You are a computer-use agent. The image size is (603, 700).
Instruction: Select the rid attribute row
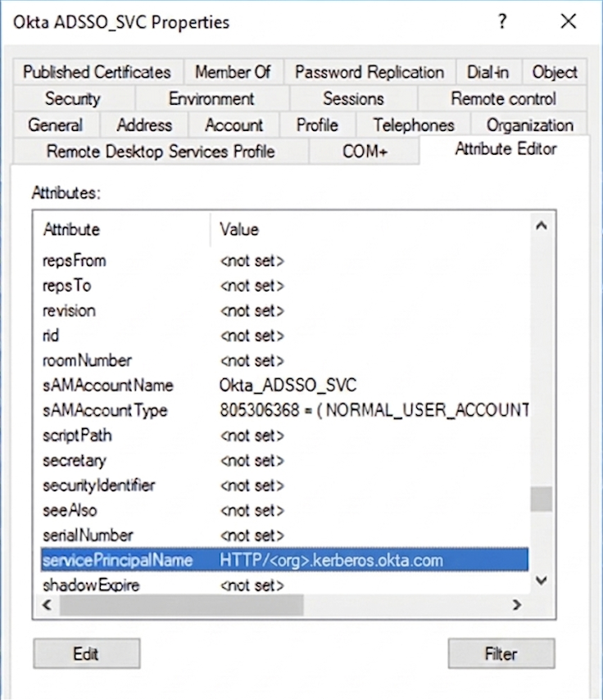point(284,336)
